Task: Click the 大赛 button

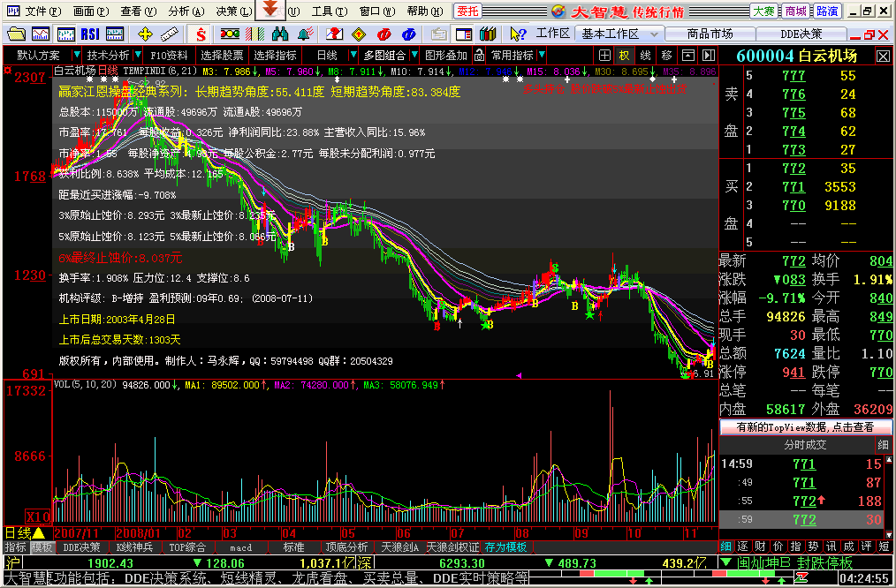Action: tap(764, 11)
